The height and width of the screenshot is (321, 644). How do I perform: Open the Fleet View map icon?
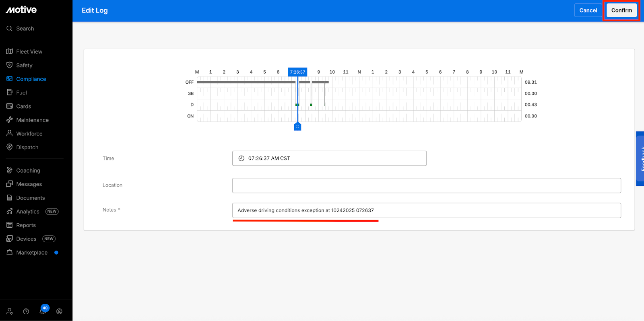click(10, 51)
